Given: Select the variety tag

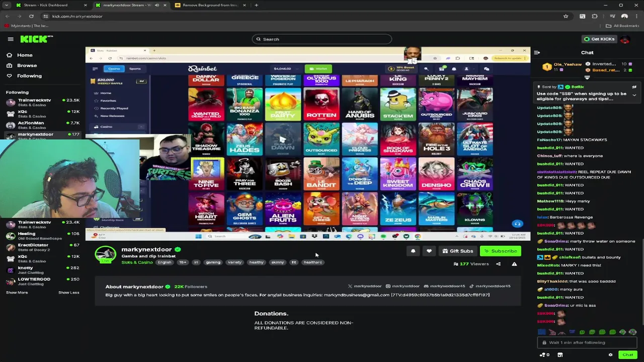Looking at the screenshot, I should (x=234, y=262).
